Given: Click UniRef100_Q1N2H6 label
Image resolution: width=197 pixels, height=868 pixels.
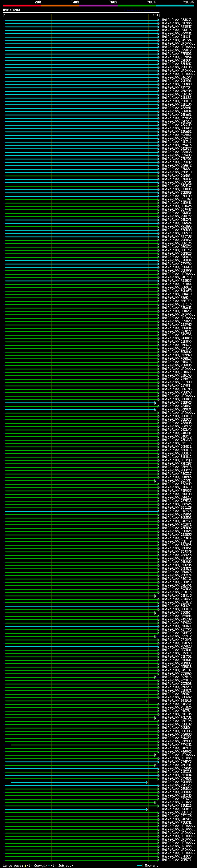Looking at the screenshot, I should tap(177, 796).
